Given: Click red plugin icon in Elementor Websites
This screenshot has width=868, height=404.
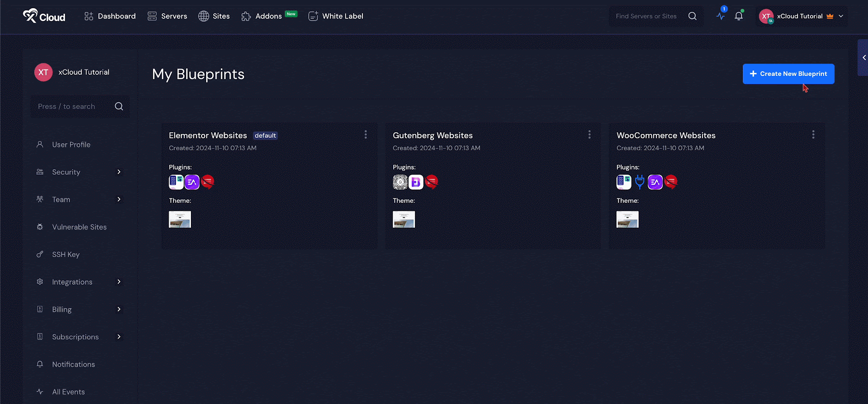Looking at the screenshot, I should [x=208, y=182].
